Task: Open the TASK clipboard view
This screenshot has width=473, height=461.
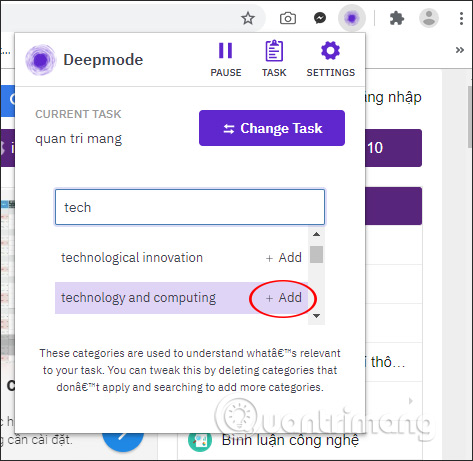Action: click(274, 59)
